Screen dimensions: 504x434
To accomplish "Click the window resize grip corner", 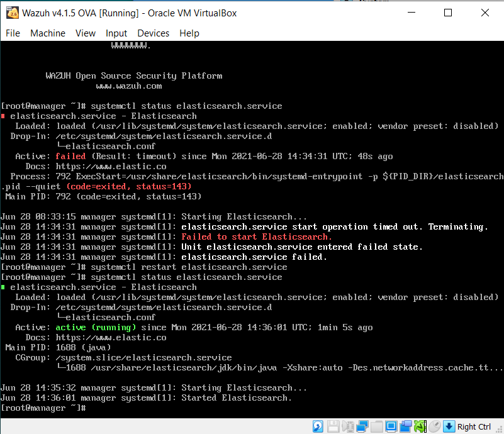I will [499, 429].
